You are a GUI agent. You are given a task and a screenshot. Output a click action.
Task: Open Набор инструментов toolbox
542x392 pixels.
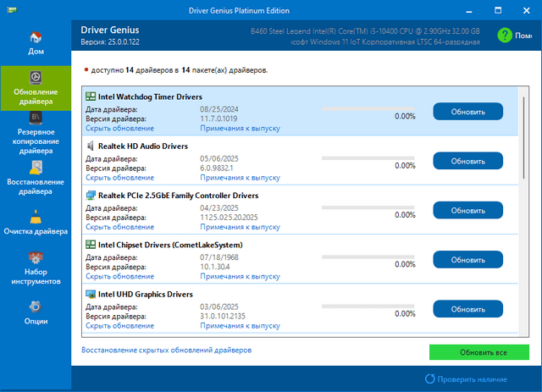point(35,270)
